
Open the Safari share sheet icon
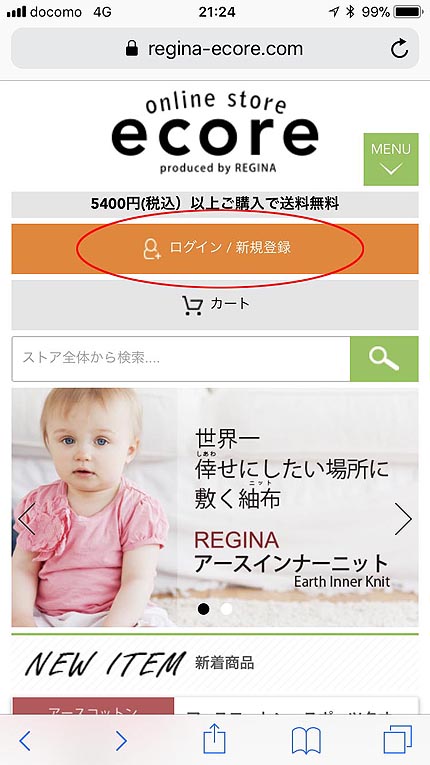214,739
